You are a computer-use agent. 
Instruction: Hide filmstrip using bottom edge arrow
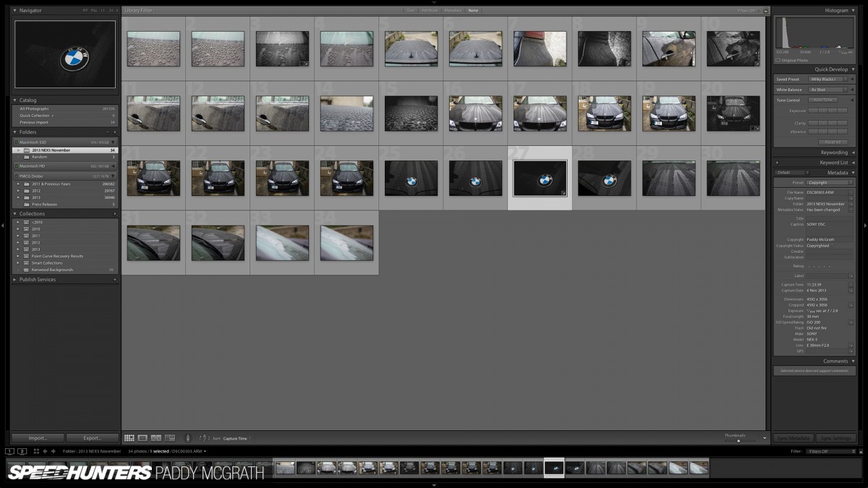pyautogui.click(x=434, y=485)
